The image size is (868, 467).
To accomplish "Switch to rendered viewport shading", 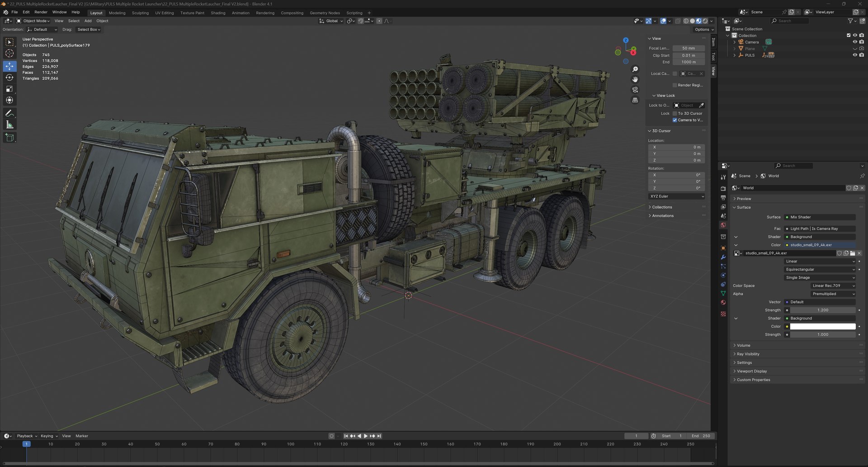I will coord(705,21).
